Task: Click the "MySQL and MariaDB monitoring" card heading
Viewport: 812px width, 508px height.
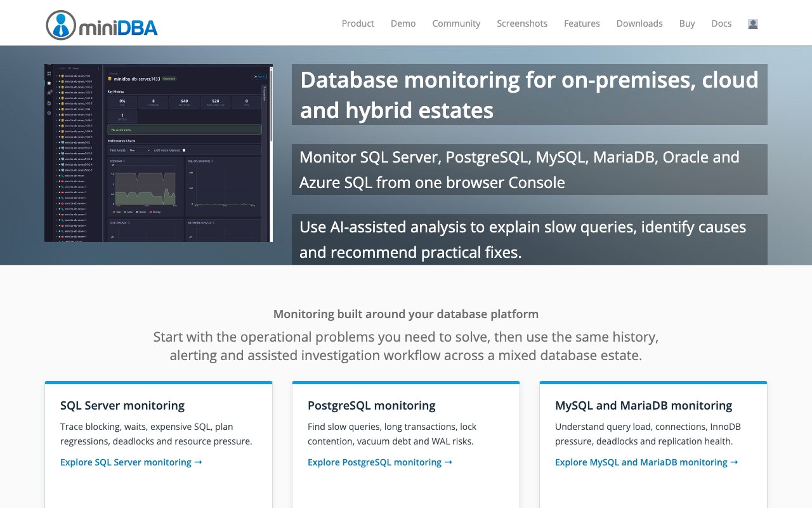Action: [x=643, y=405]
